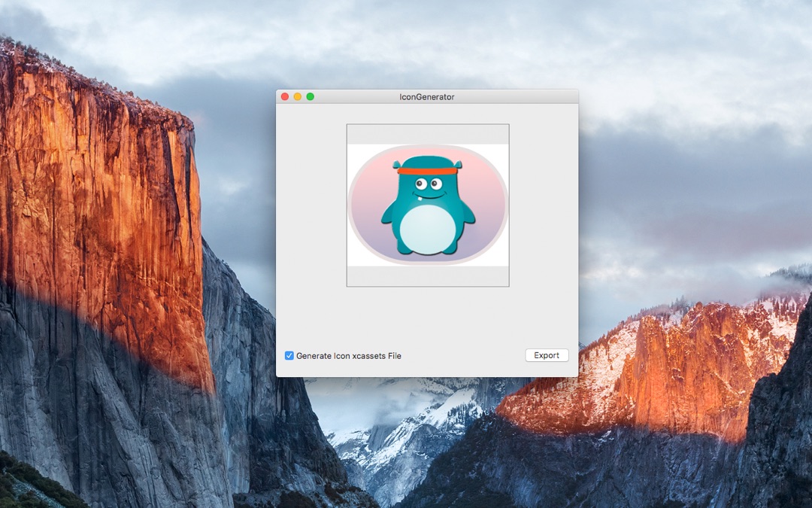This screenshot has height=508, width=812.
Task: Click the yellow minimize button
Action: [296, 96]
